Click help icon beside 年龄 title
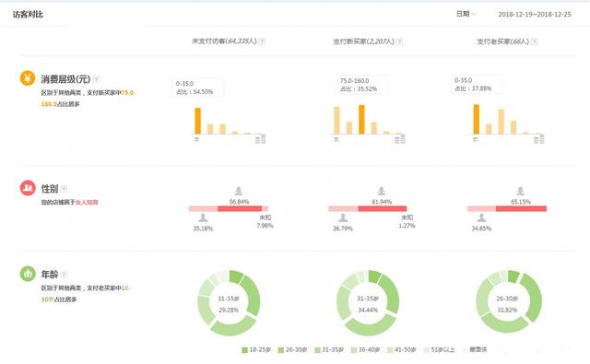Image resolution: width=590 pixels, height=364 pixels. tap(64, 274)
